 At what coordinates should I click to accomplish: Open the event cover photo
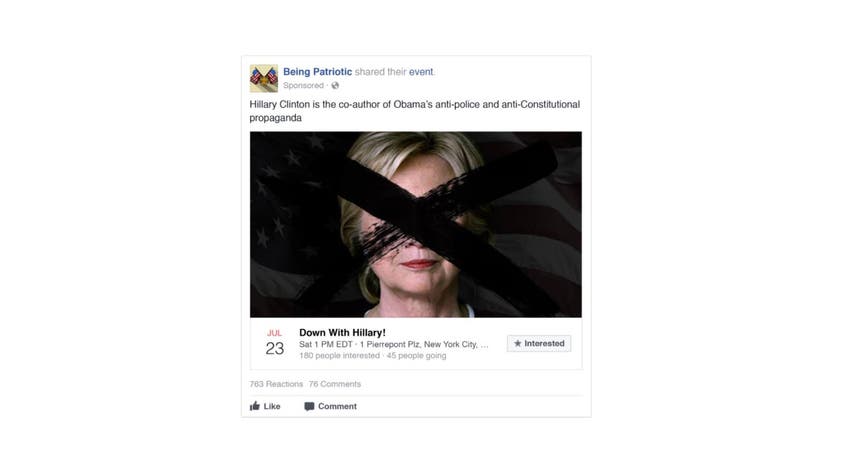tap(416, 224)
